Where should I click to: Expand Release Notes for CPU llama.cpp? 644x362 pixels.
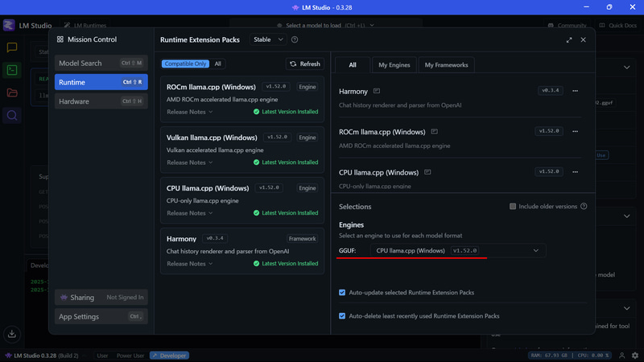190,213
